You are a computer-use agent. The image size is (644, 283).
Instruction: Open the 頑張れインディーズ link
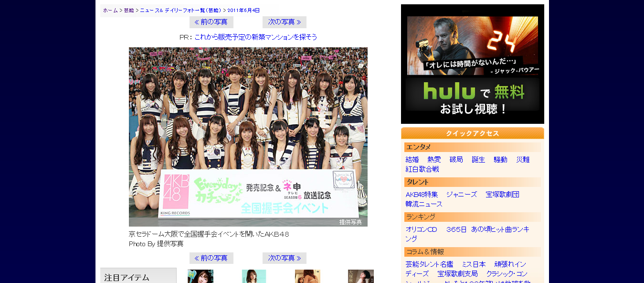click(x=466, y=269)
